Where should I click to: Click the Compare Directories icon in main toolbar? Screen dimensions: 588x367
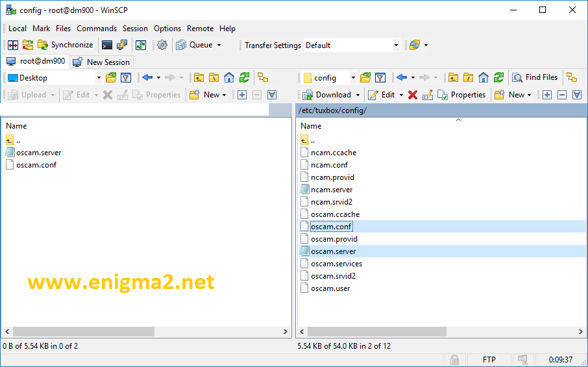[x=13, y=45]
